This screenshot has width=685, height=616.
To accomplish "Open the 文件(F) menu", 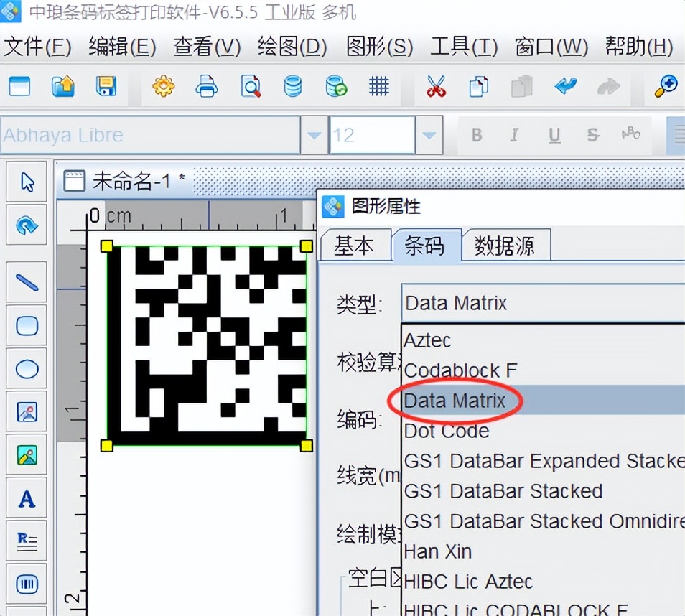I will tap(37, 47).
